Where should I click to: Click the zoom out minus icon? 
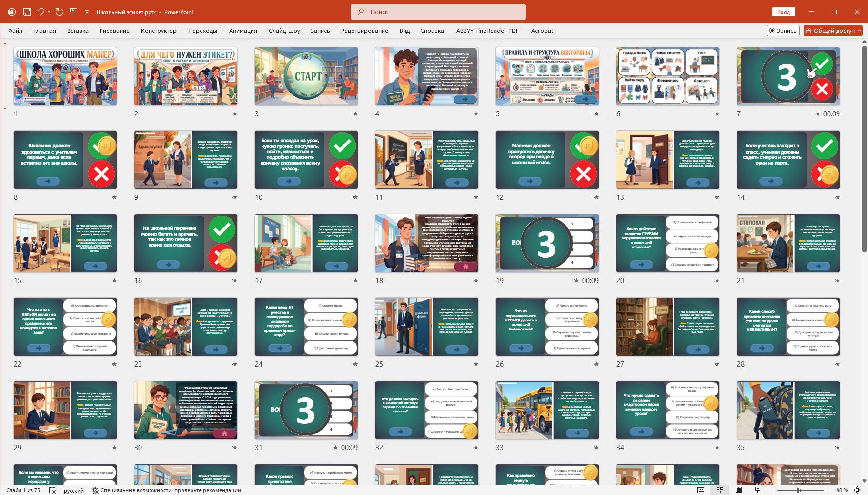pyautogui.click(x=772, y=490)
